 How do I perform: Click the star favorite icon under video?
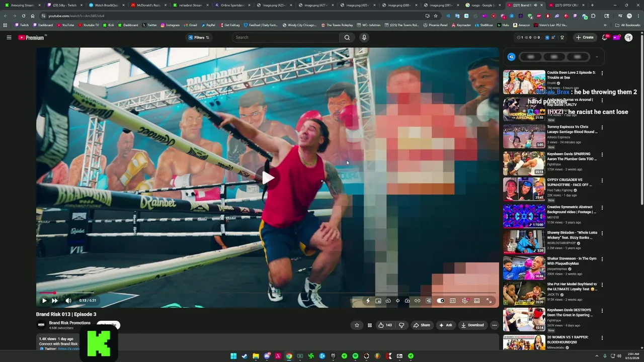click(x=357, y=325)
